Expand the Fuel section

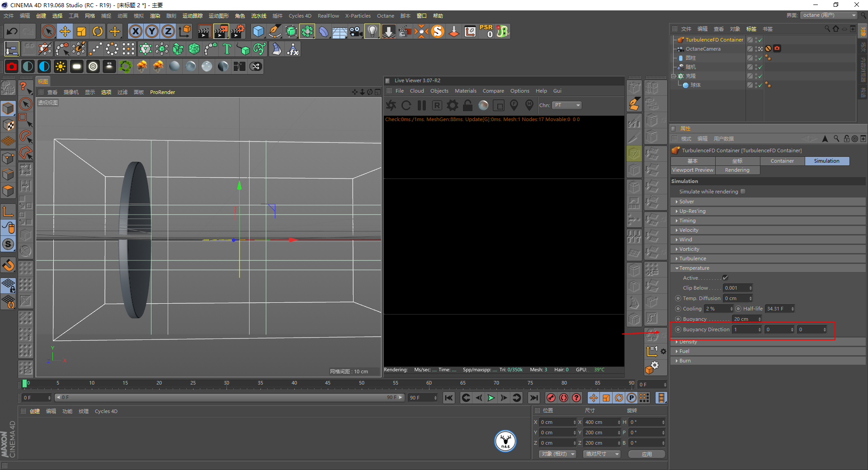pyautogui.click(x=768, y=351)
